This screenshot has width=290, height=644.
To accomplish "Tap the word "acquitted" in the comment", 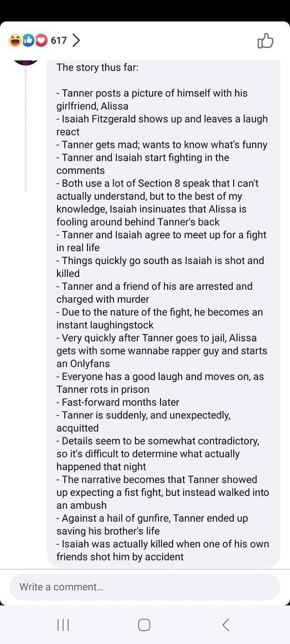I will [x=77, y=428].
